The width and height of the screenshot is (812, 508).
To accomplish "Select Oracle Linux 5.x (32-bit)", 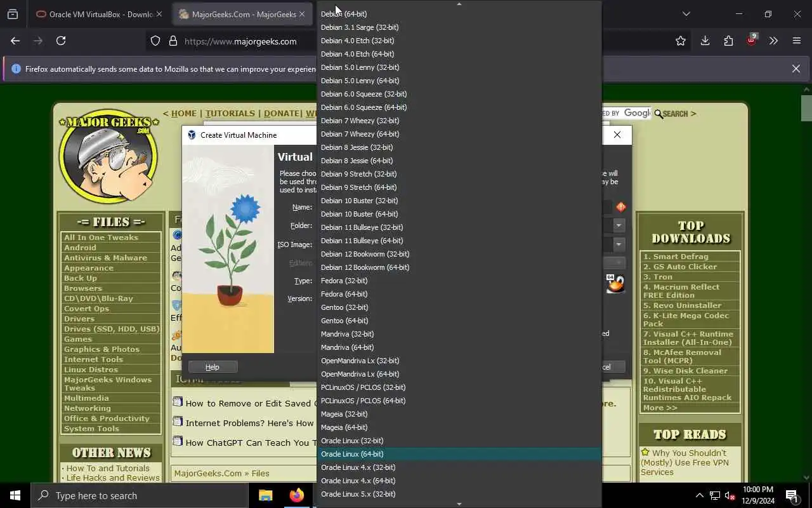I will point(459,494).
